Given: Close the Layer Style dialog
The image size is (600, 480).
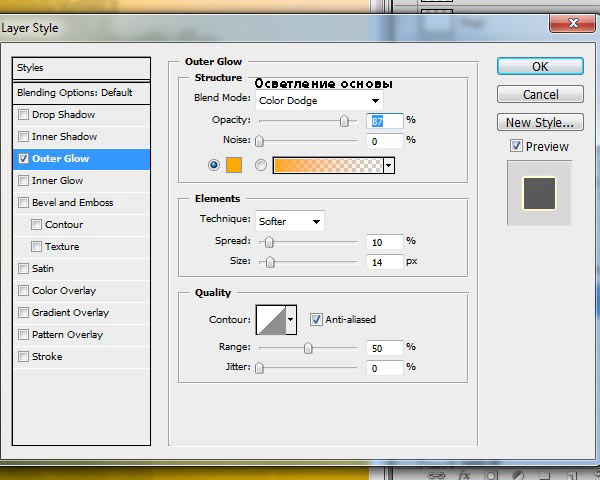Looking at the screenshot, I should pyautogui.click(x=572, y=24).
